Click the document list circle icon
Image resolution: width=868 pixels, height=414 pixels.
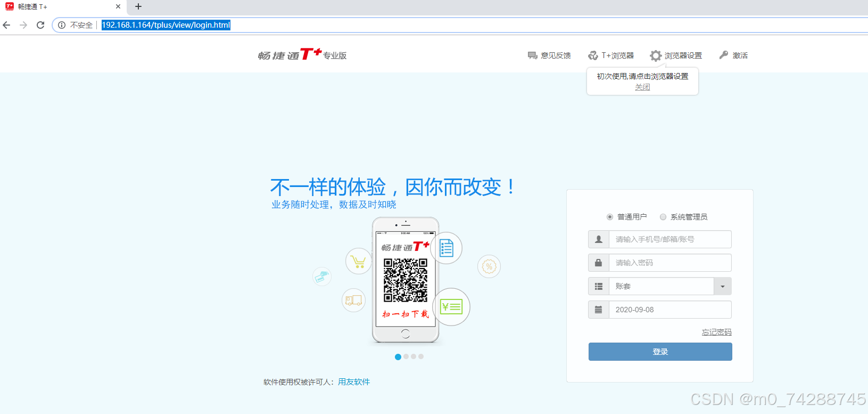pyautogui.click(x=446, y=248)
